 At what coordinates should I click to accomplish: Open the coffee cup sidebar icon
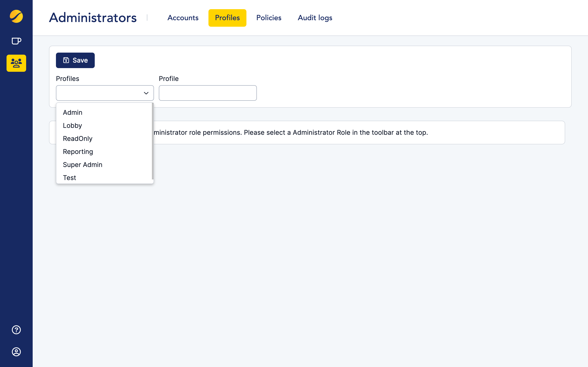coord(16,41)
